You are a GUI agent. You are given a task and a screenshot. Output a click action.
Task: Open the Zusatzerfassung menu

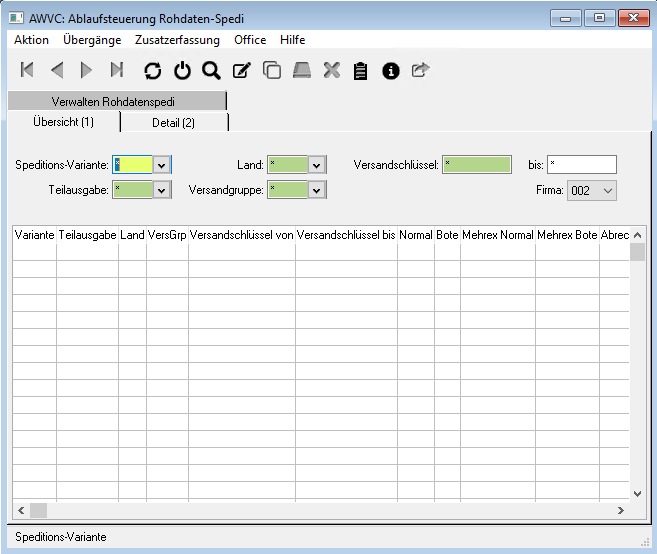[x=177, y=40]
